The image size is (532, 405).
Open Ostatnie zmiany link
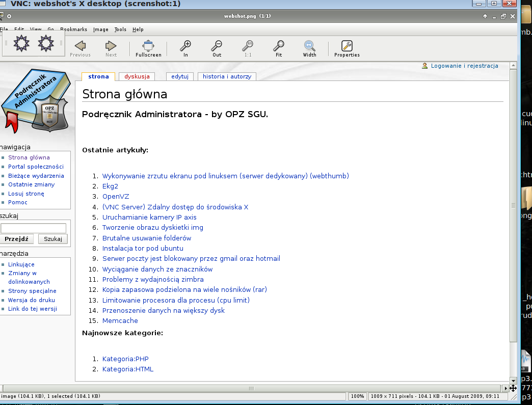pyautogui.click(x=31, y=184)
